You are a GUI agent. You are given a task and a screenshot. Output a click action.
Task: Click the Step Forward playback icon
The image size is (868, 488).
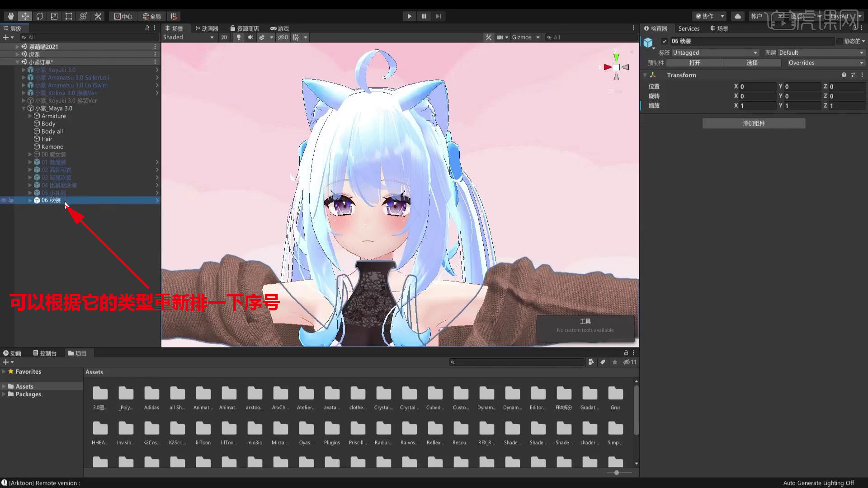point(438,16)
